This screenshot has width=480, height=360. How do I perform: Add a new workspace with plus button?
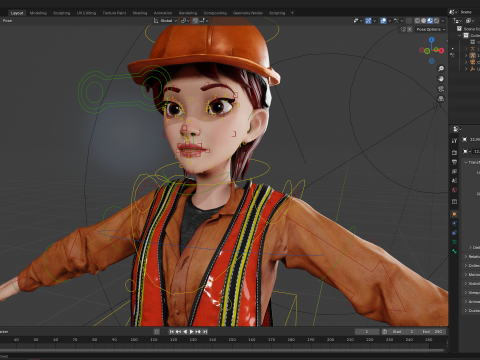pyautogui.click(x=292, y=13)
